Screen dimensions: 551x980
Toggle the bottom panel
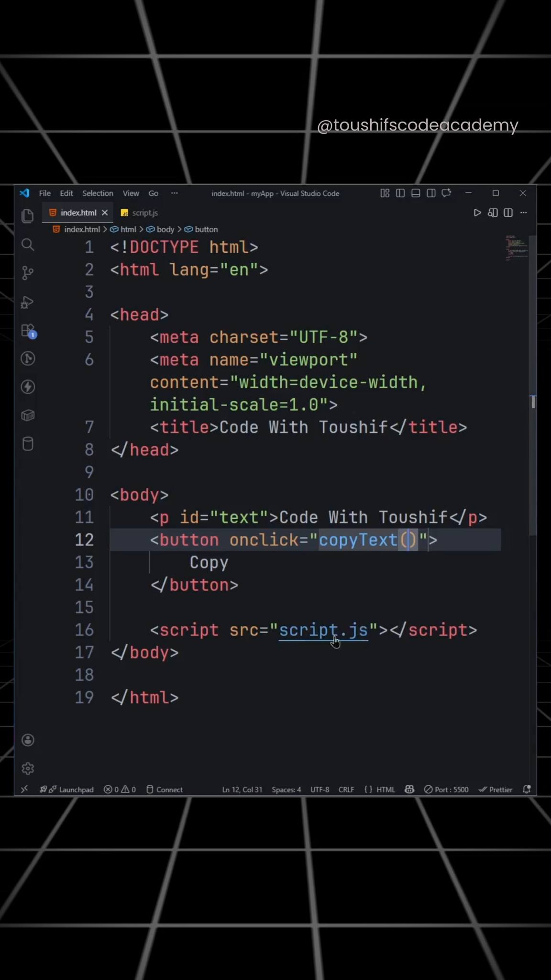(x=416, y=193)
